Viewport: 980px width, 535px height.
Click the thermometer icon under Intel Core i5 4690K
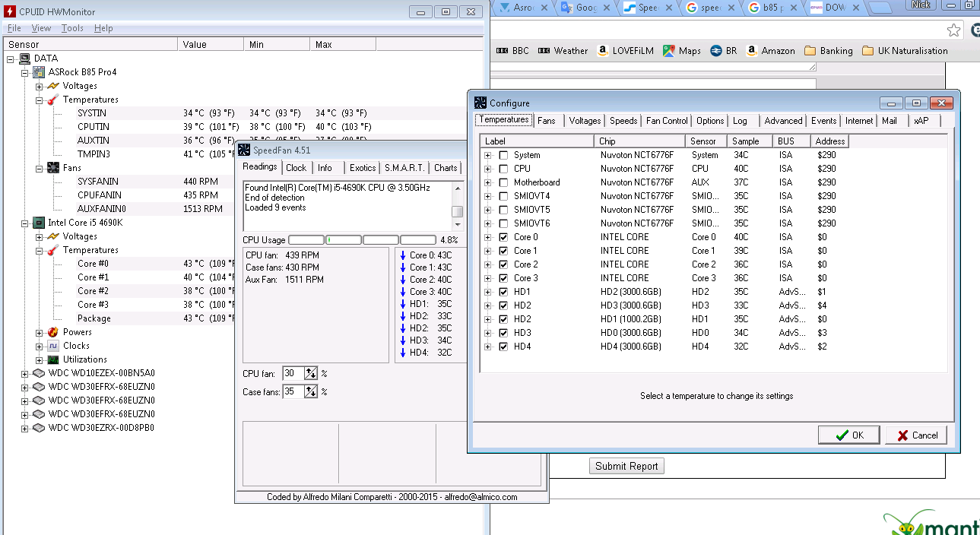[53, 250]
